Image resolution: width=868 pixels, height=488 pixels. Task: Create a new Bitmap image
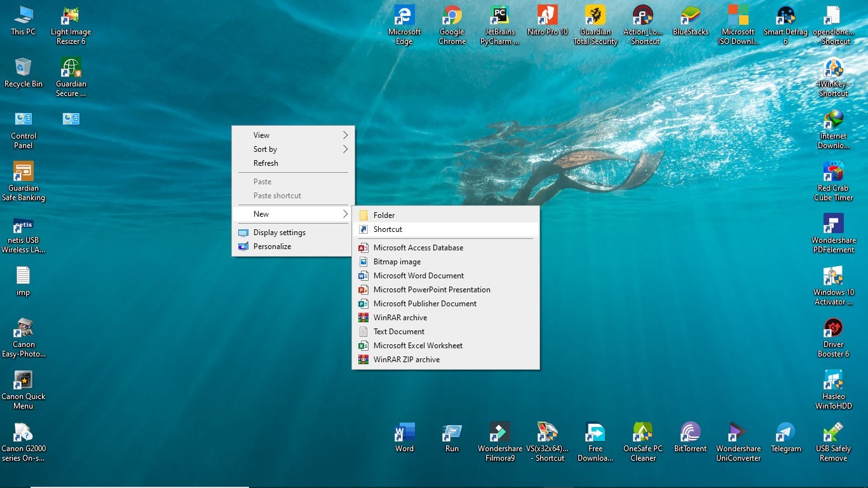446,262
